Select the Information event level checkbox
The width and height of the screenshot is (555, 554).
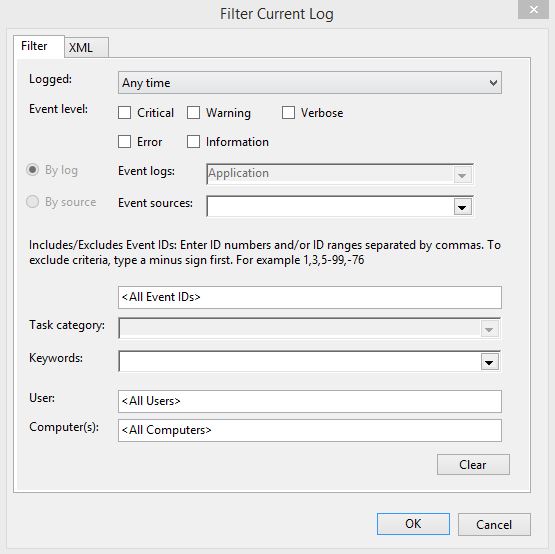[193, 142]
